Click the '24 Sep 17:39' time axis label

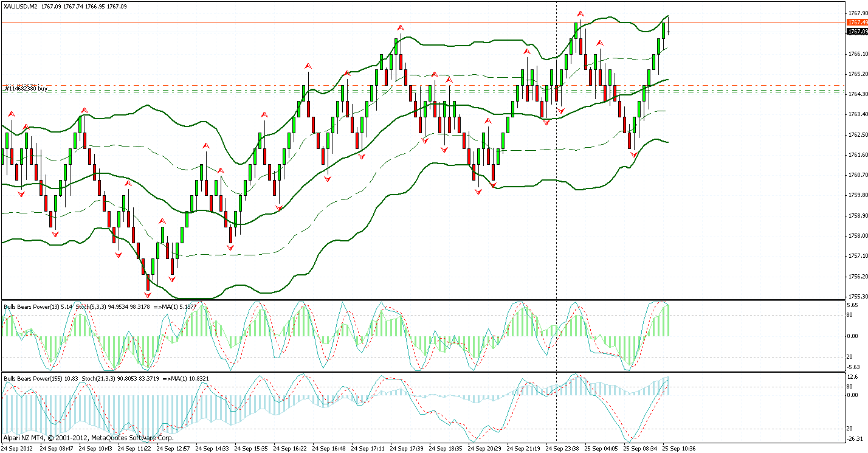click(407, 448)
